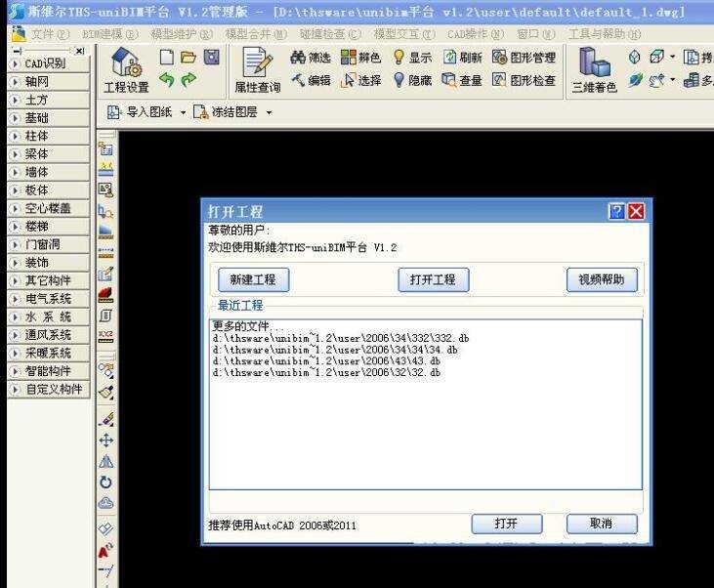This screenshot has width=714, height=588.
Task: Expand the 通风系统 section
Action: pyautogui.click(x=49, y=335)
